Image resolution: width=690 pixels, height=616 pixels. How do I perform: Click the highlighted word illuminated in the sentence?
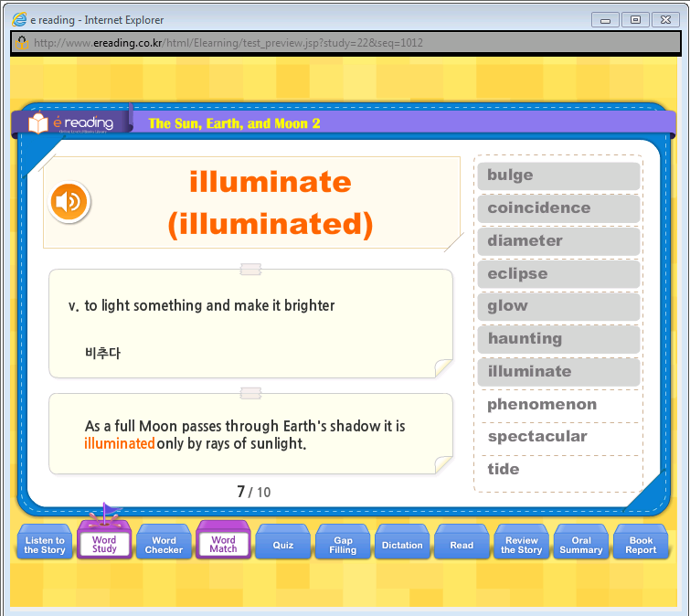119,443
